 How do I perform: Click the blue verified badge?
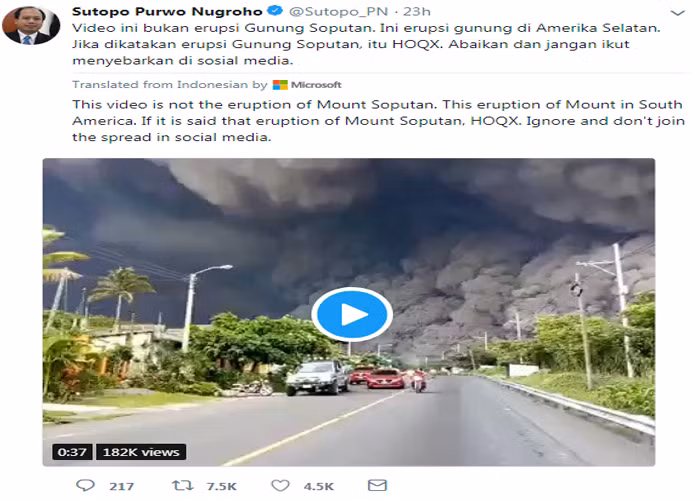[275, 11]
